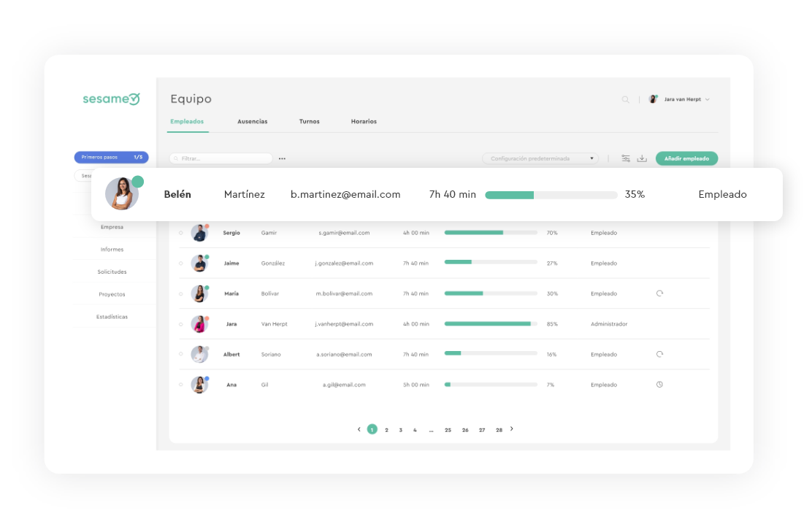
Task: Click the Sesame logo
Action: click(111, 99)
